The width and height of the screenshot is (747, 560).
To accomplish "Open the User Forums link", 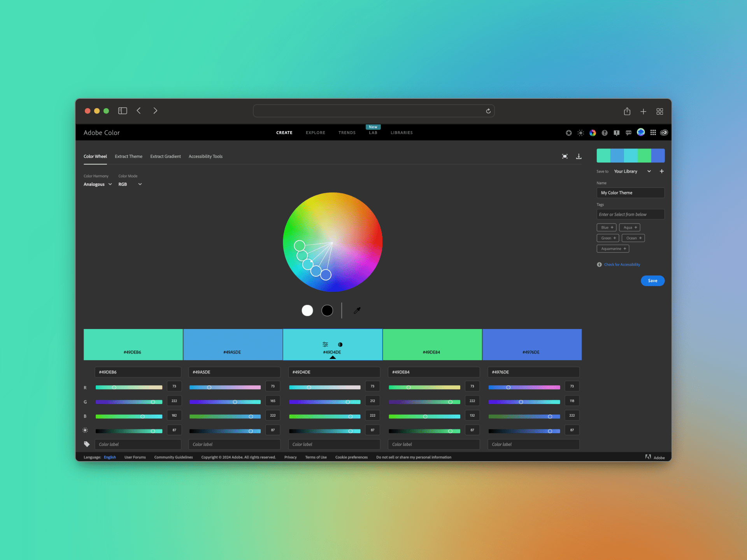I will 135,457.
